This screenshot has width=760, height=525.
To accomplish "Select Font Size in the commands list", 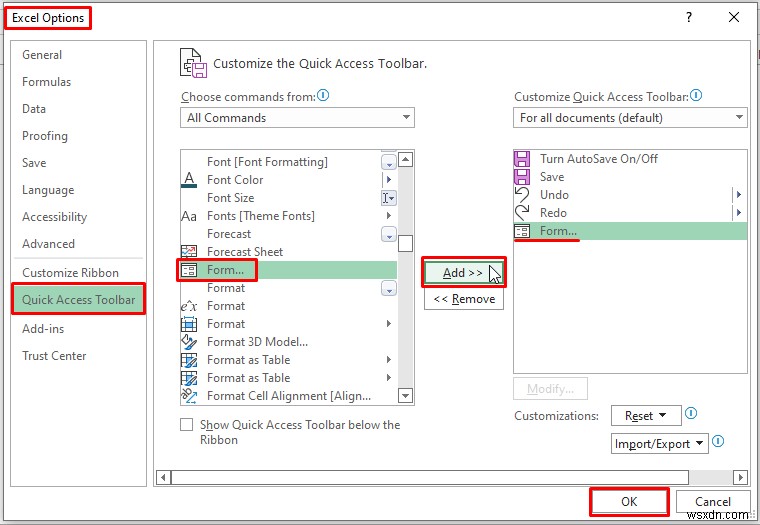I will 288,198.
